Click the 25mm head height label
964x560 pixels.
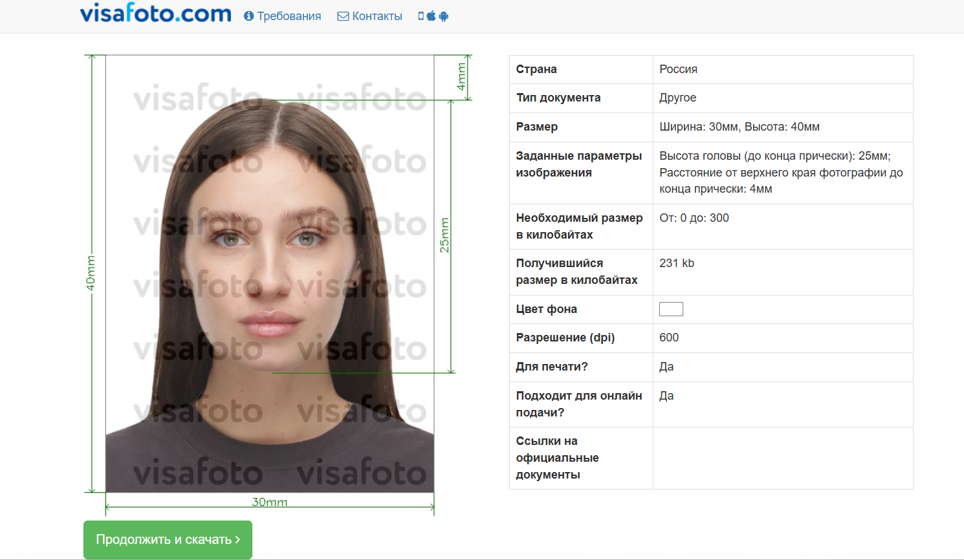444,235
